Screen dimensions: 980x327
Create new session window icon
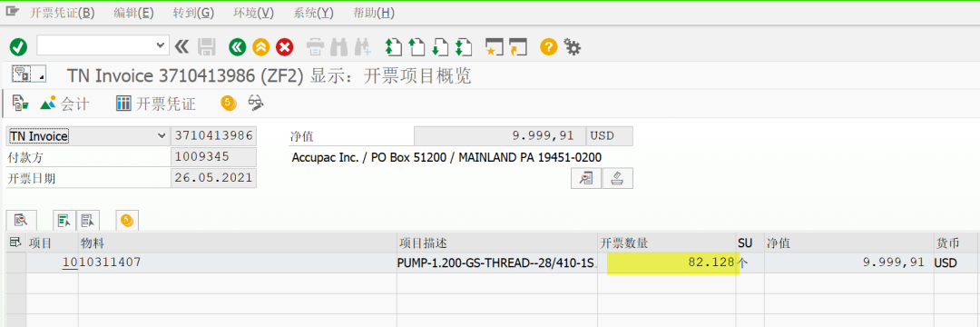coord(495,46)
